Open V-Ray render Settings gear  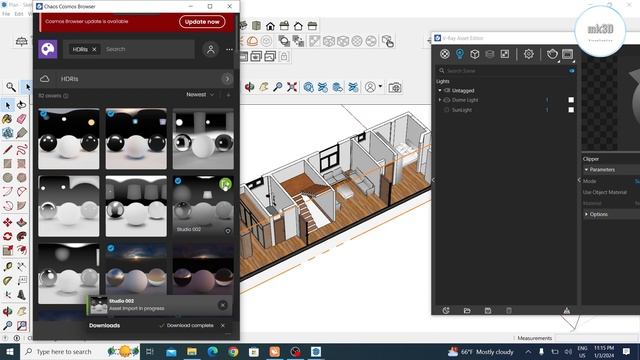(529, 54)
